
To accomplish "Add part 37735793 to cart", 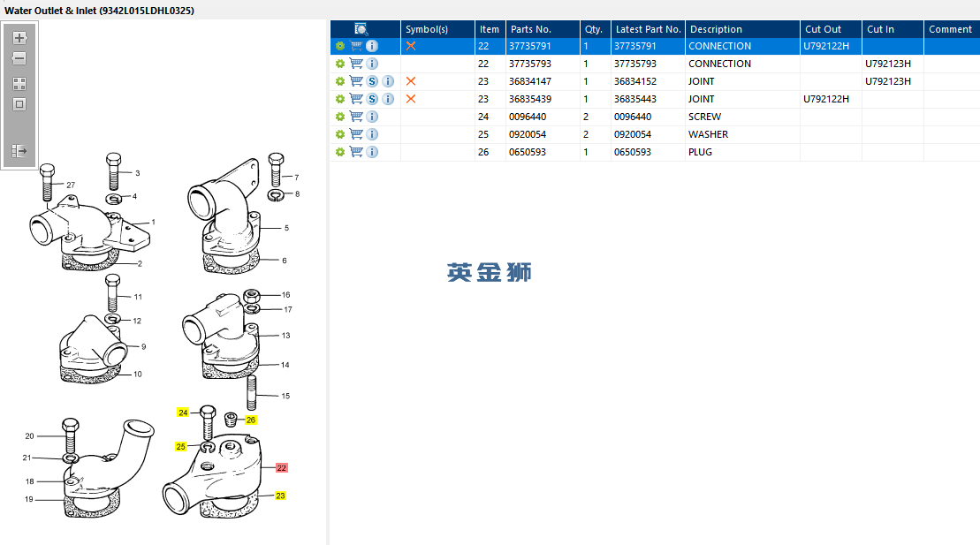I will (x=356, y=64).
